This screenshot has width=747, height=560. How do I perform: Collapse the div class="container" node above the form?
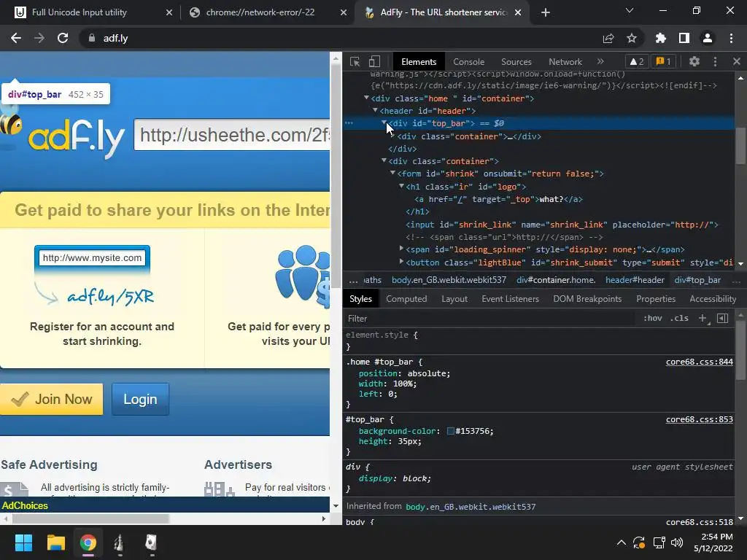pyautogui.click(x=384, y=160)
